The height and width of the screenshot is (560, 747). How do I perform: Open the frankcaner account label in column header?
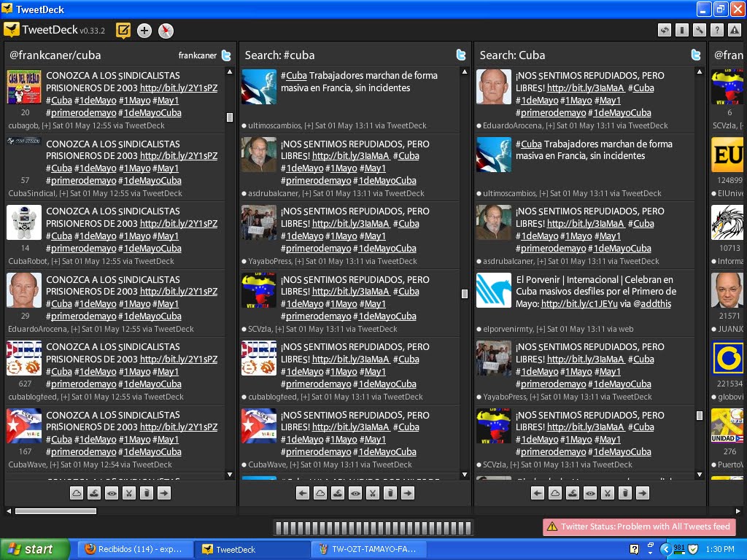click(x=197, y=55)
